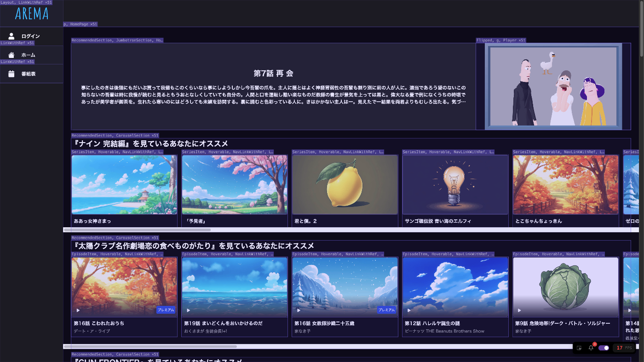Click the login user icon
The image size is (644, 362).
pos(11,36)
